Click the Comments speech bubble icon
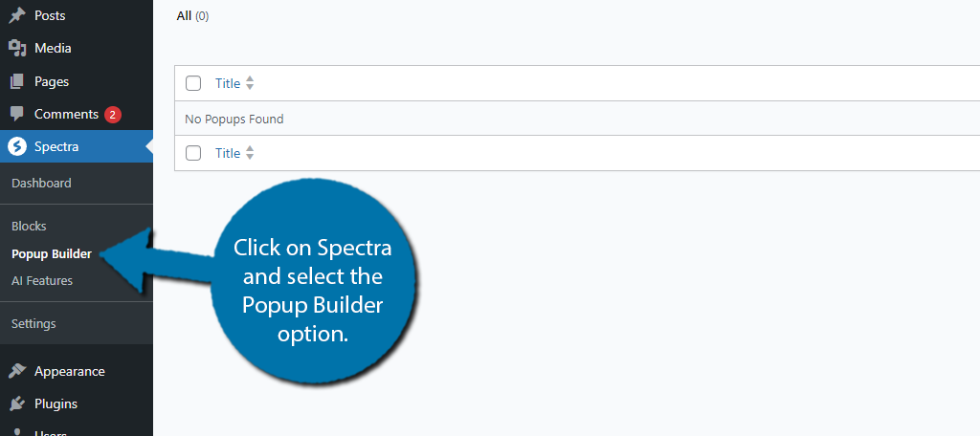Image resolution: width=980 pixels, height=436 pixels. pos(17,114)
